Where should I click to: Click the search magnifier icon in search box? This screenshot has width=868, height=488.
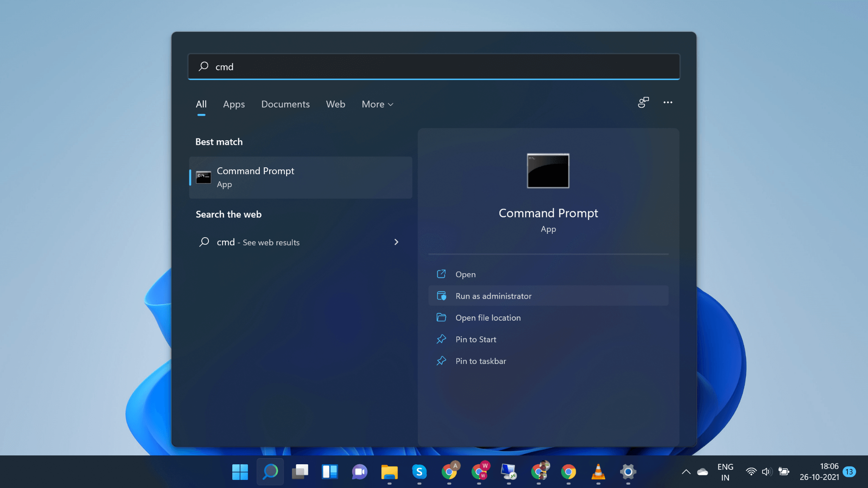point(203,67)
